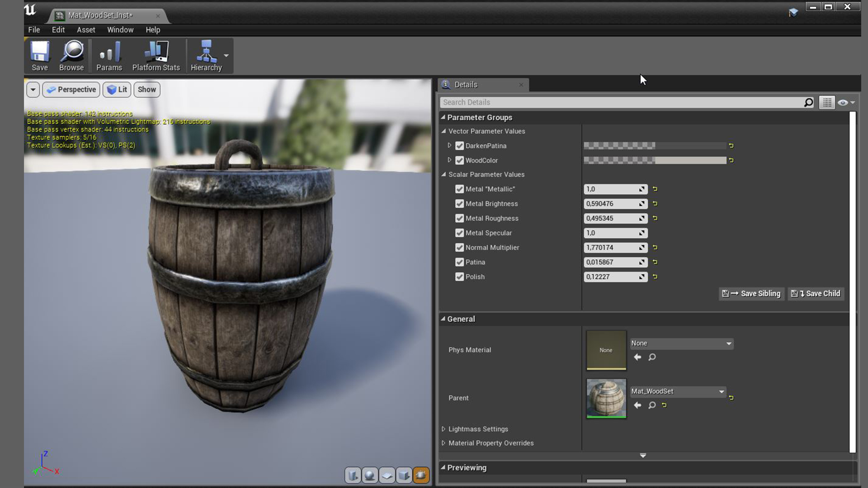Click the Save Sibling button
The image size is (868, 488).
tap(751, 294)
